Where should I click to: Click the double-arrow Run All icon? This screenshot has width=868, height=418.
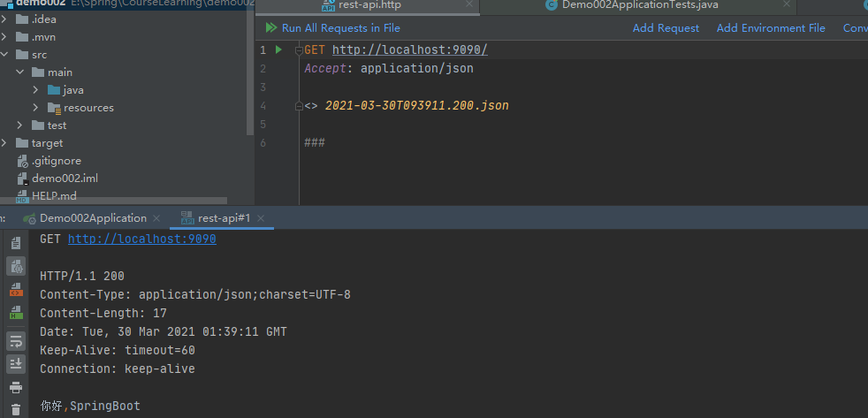270,28
